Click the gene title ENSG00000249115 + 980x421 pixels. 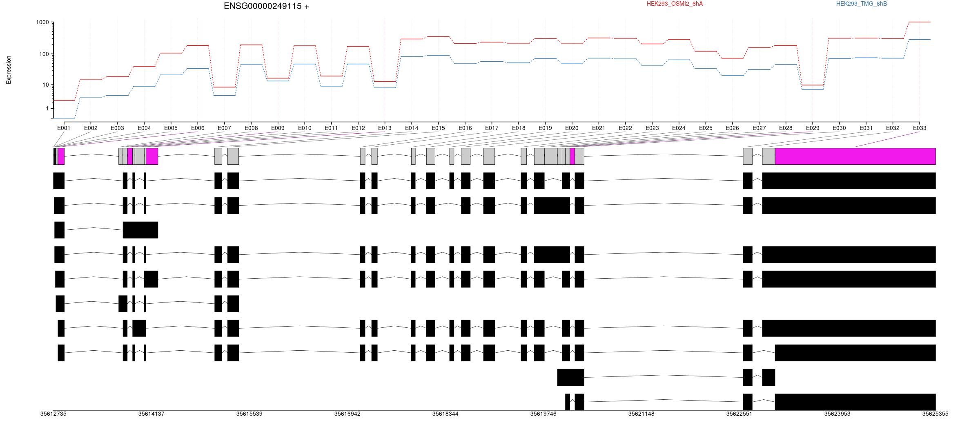(x=266, y=6)
